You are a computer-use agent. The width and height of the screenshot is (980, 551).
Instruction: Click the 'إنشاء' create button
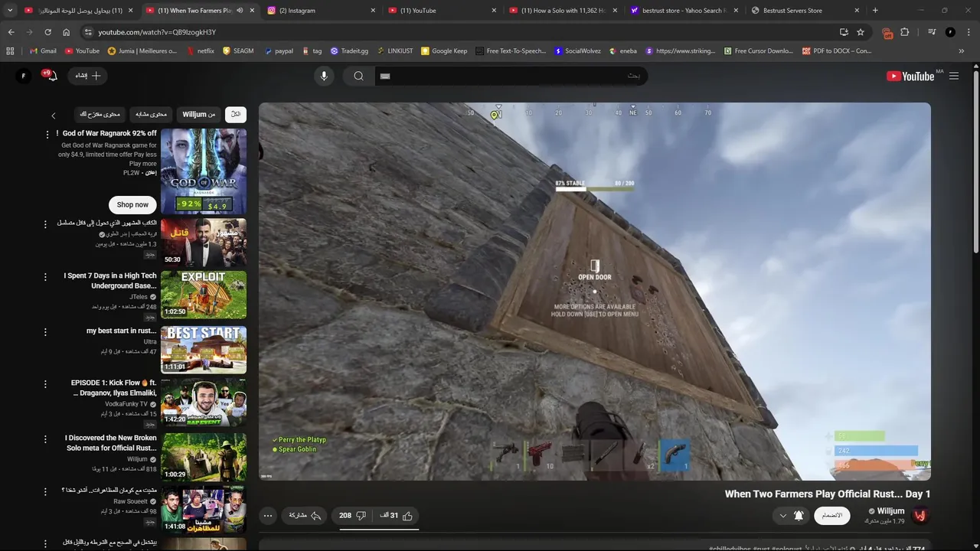coord(87,76)
